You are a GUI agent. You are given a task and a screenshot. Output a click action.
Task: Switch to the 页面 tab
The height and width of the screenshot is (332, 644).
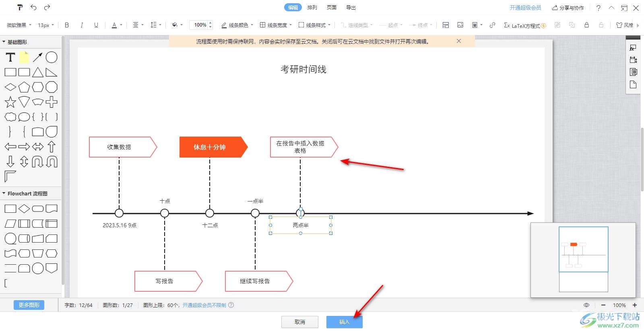point(332,7)
